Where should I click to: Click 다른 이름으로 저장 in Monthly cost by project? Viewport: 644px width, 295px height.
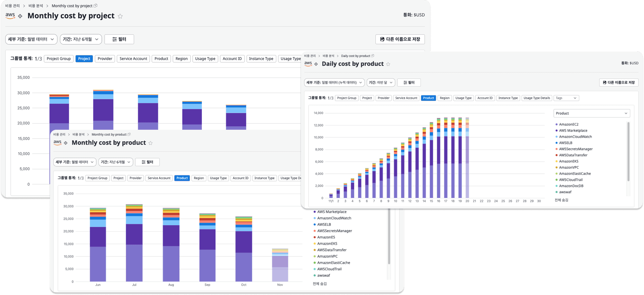point(400,39)
